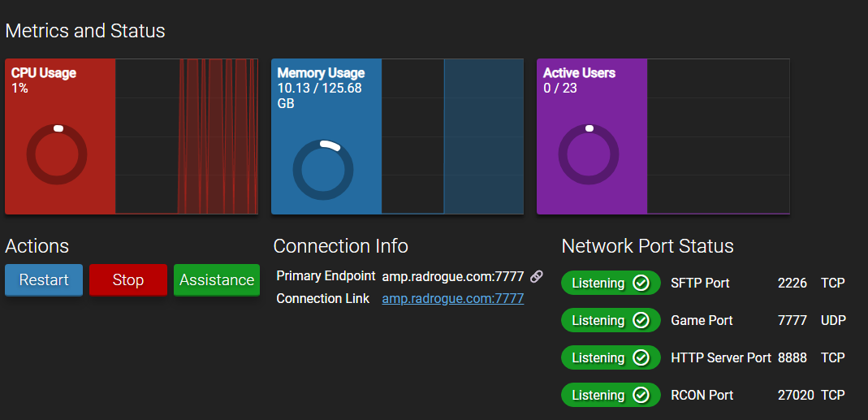Image resolution: width=868 pixels, height=420 pixels.
Task: Click the checkmark icon on Game Port status
Action: (641, 320)
